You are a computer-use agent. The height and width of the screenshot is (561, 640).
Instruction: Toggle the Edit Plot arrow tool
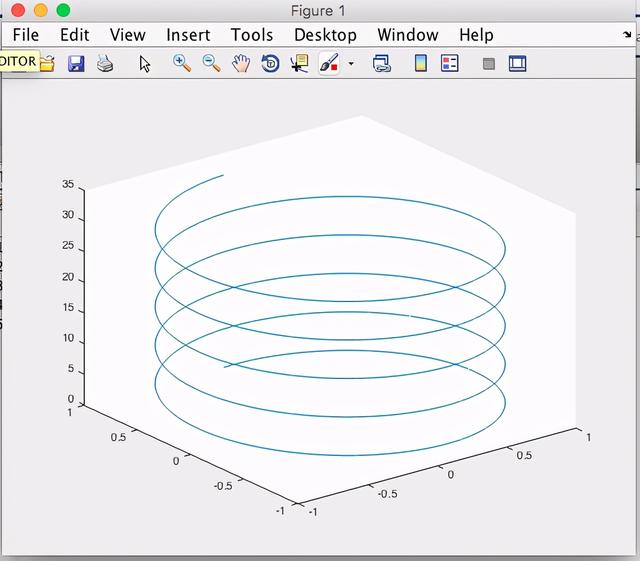144,64
